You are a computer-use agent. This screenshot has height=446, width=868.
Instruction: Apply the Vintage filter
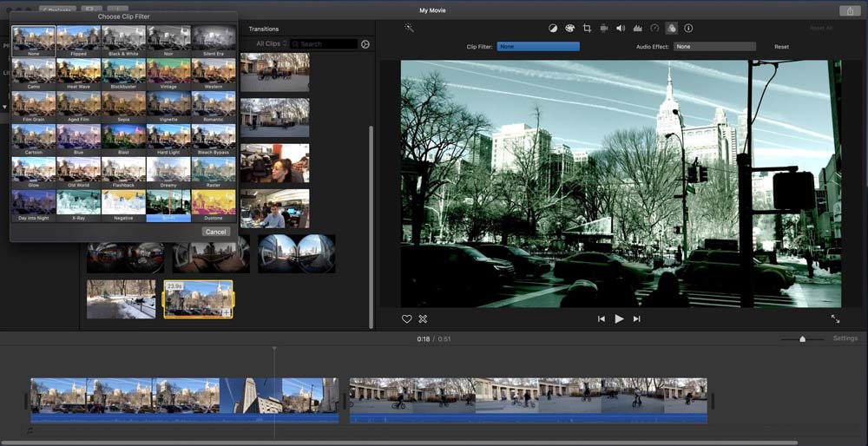point(168,74)
